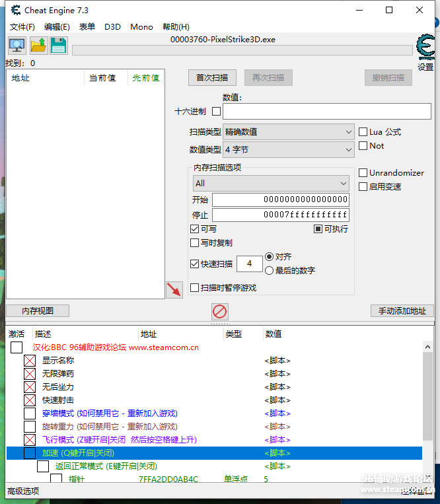Click the 类型 column header in cheat table
Image resolution: width=440 pixels, height=504 pixels.
click(243, 334)
